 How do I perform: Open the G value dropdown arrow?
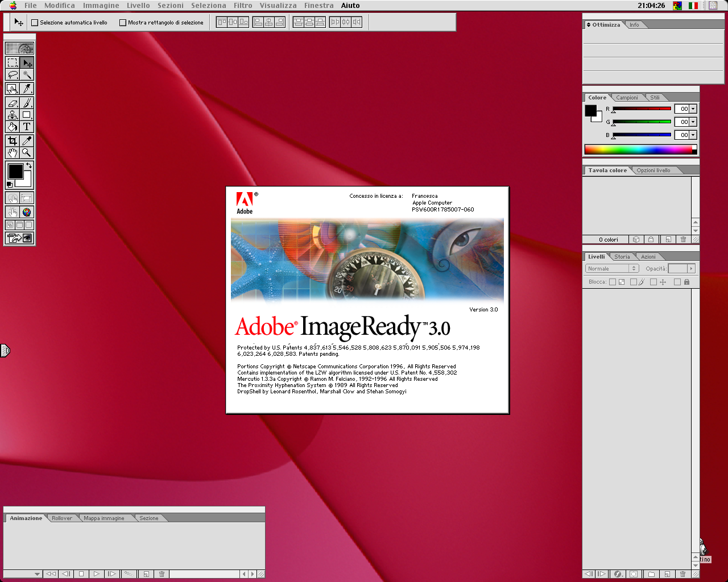coord(693,122)
